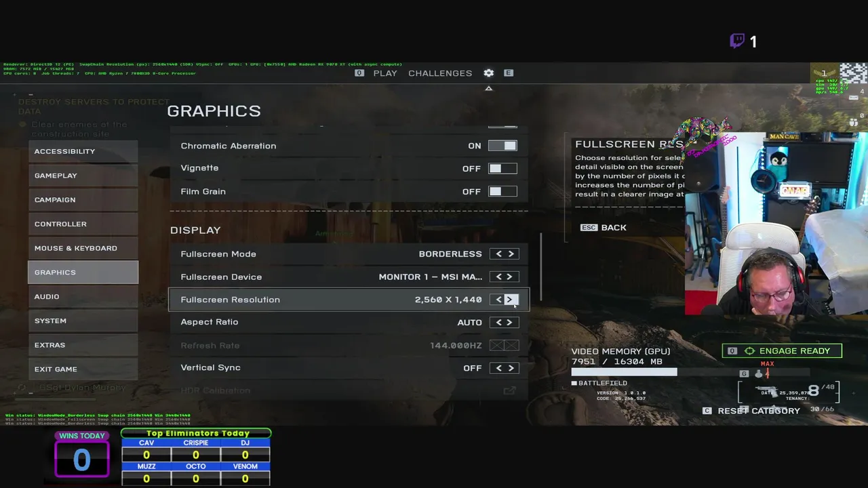868x488 pixels.
Task: Click the BACK button
Action: (x=604, y=228)
